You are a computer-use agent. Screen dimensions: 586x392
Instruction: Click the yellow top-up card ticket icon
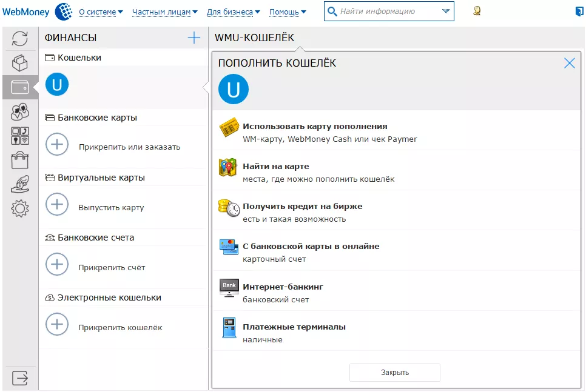229,128
